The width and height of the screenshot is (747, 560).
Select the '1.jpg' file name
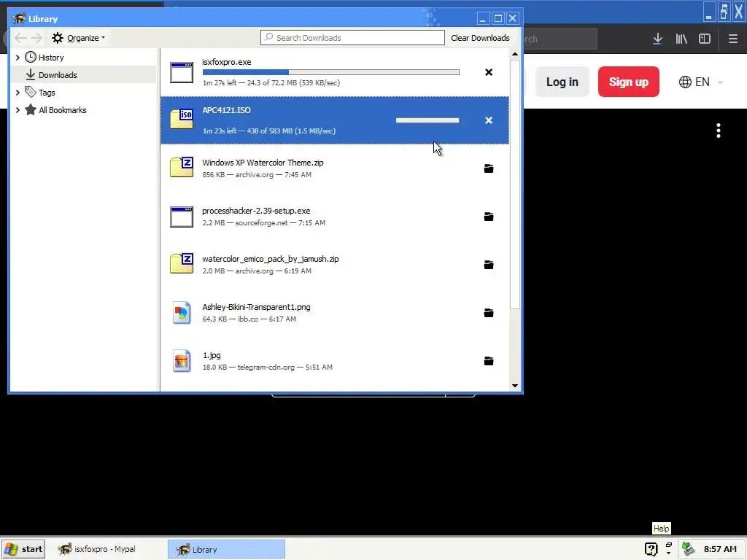pos(212,355)
